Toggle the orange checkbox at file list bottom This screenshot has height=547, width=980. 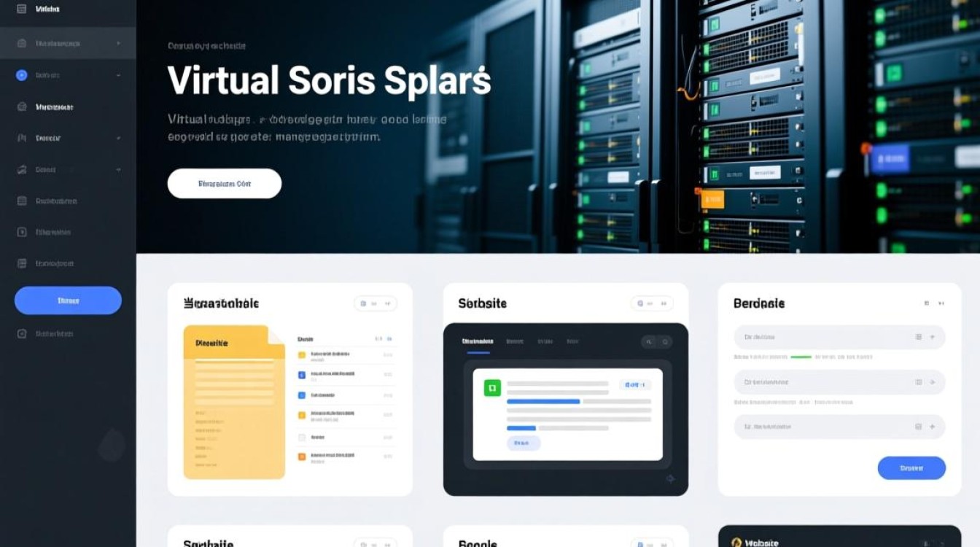pos(302,457)
